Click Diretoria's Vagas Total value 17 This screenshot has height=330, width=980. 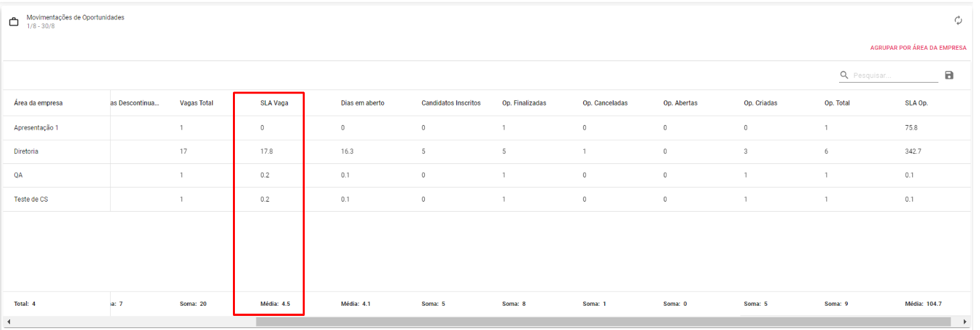tap(183, 152)
